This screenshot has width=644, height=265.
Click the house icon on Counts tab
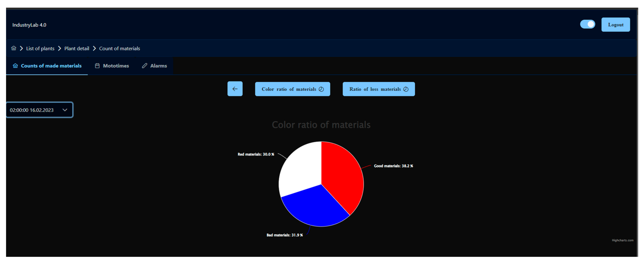[x=15, y=66]
